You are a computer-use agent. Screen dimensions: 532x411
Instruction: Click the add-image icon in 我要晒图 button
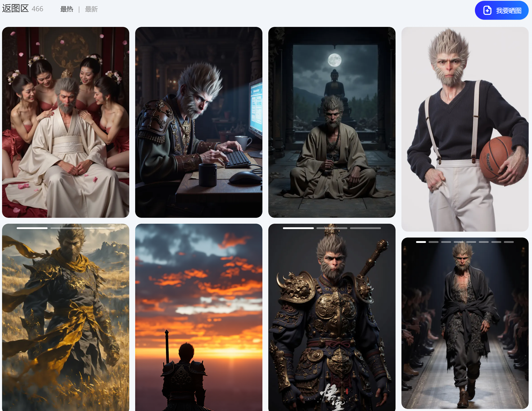coord(487,10)
